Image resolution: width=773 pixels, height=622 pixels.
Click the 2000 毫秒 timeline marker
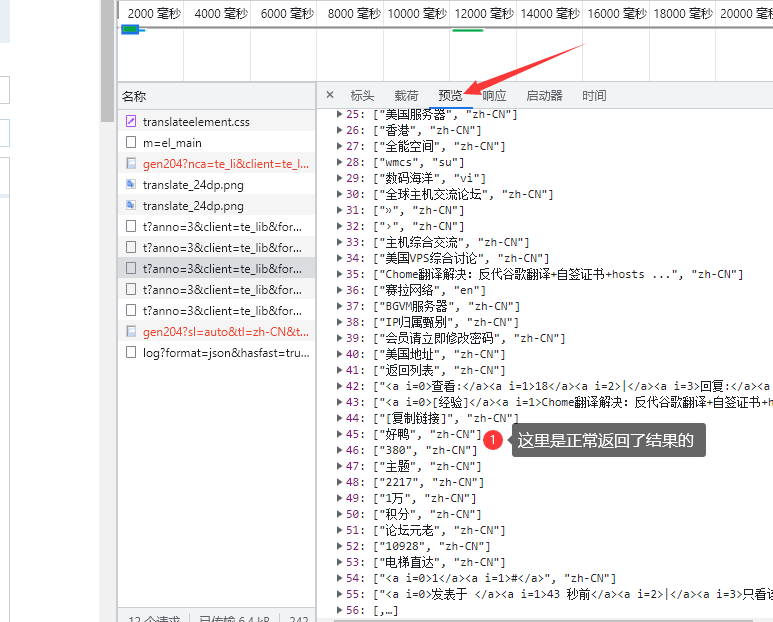click(154, 13)
